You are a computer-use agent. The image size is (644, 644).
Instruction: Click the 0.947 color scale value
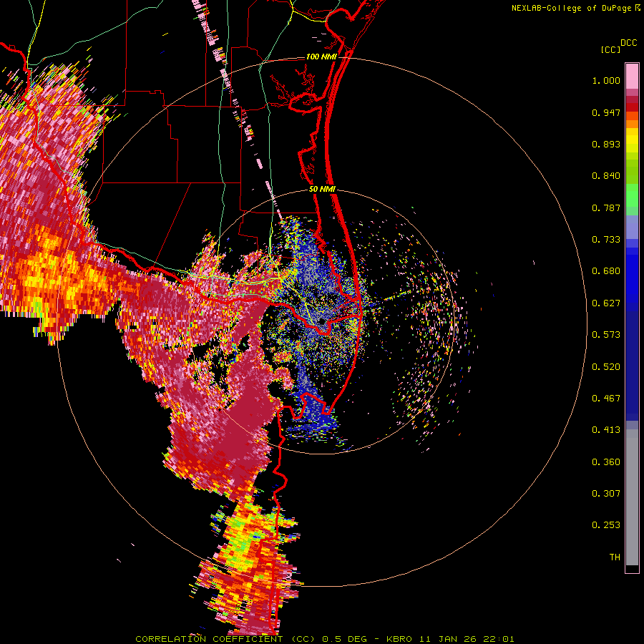coord(606,112)
